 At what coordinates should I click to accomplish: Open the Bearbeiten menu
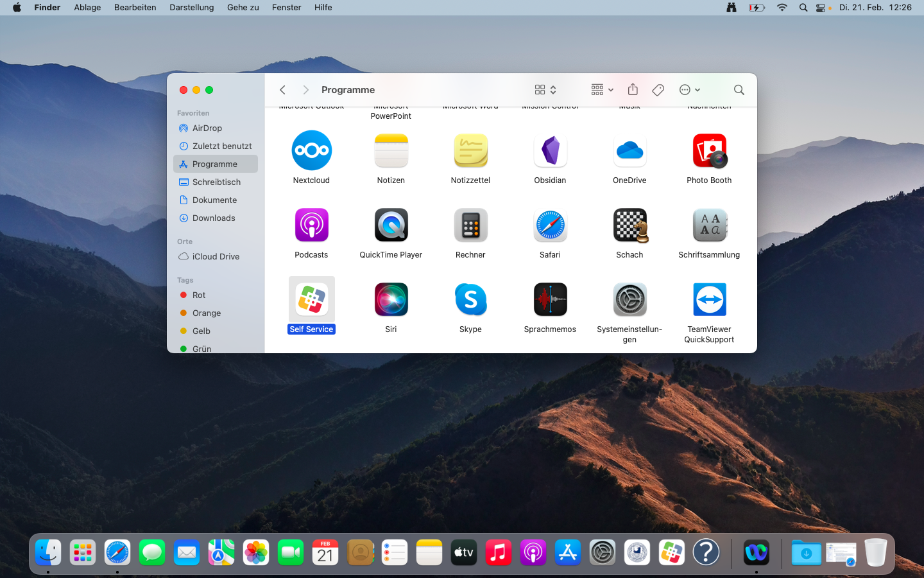point(135,8)
